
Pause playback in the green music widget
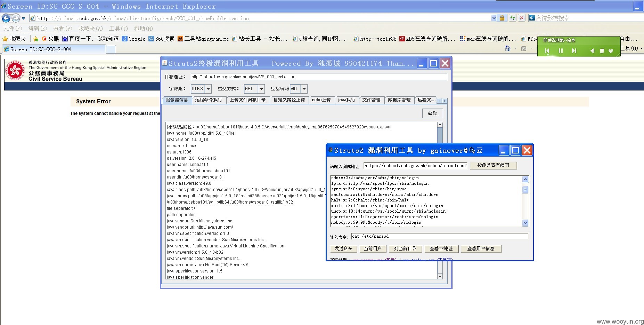[x=561, y=51]
